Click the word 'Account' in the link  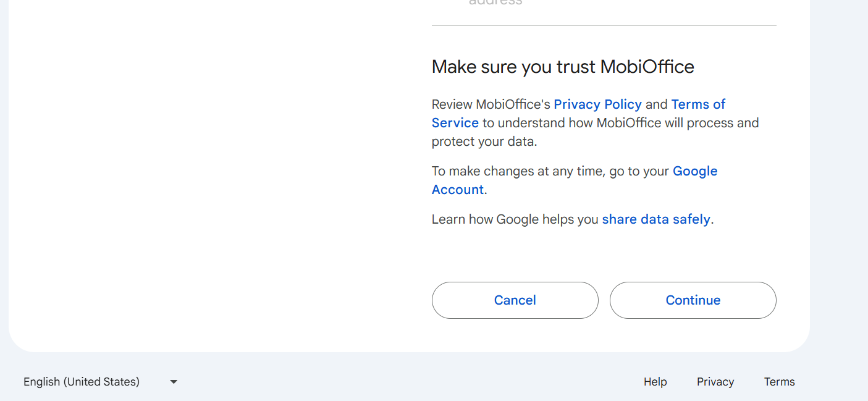(457, 190)
